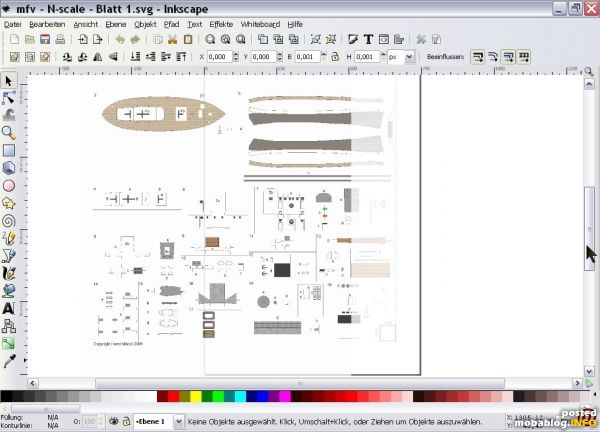Toggle fourth Beeinflussen patterns button
The image size is (600, 432).
click(x=524, y=57)
